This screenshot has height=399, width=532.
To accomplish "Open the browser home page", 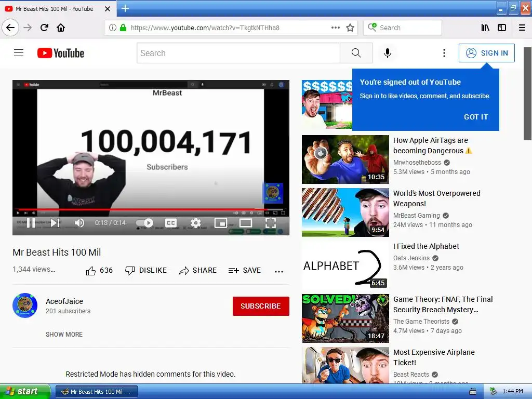I will [x=61, y=28].
